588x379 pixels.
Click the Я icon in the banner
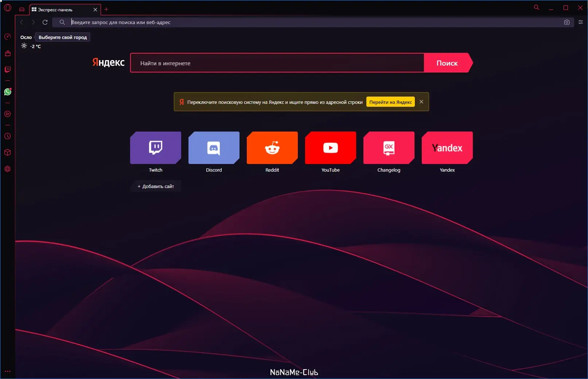point(182,102)
